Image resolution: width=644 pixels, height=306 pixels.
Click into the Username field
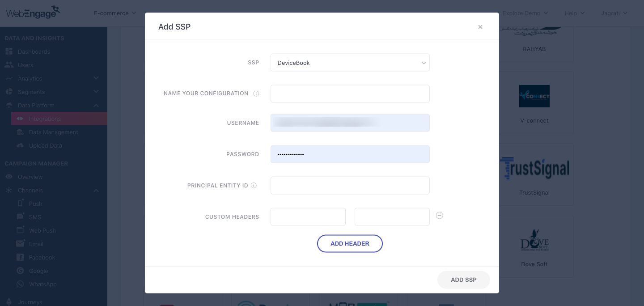[350, 123]
